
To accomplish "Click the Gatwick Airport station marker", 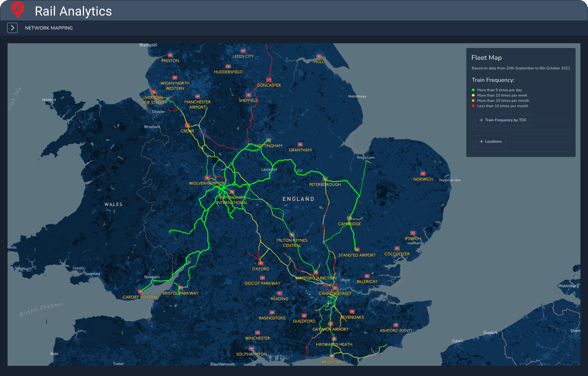I will click(x=331, y=324).
